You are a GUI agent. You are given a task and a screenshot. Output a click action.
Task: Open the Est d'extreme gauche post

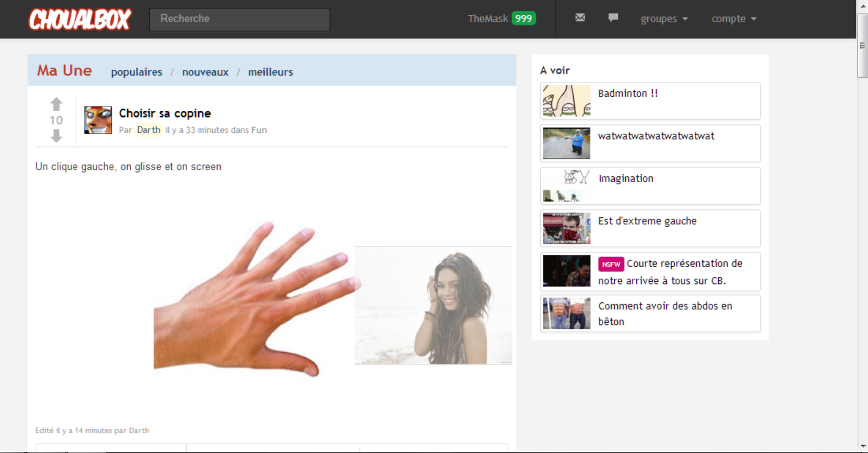coord(647,221)
